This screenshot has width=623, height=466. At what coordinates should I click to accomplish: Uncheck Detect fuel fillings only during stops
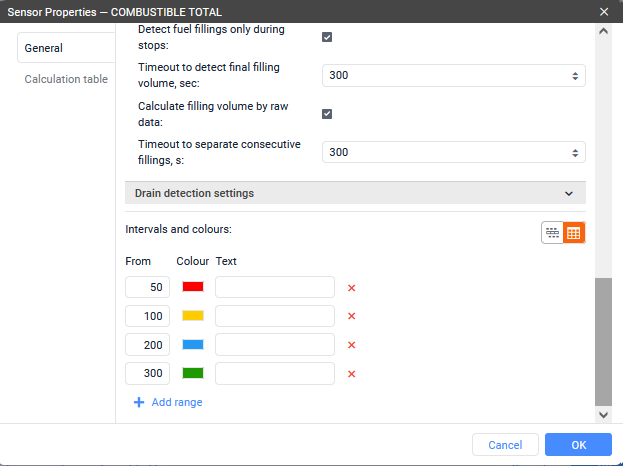(x=327, y=37)
